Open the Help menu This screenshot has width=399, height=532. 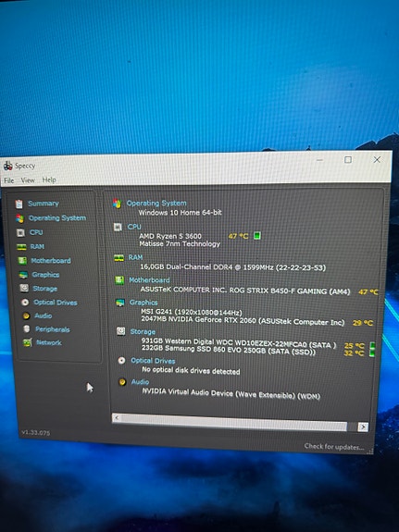pos(49,179)
